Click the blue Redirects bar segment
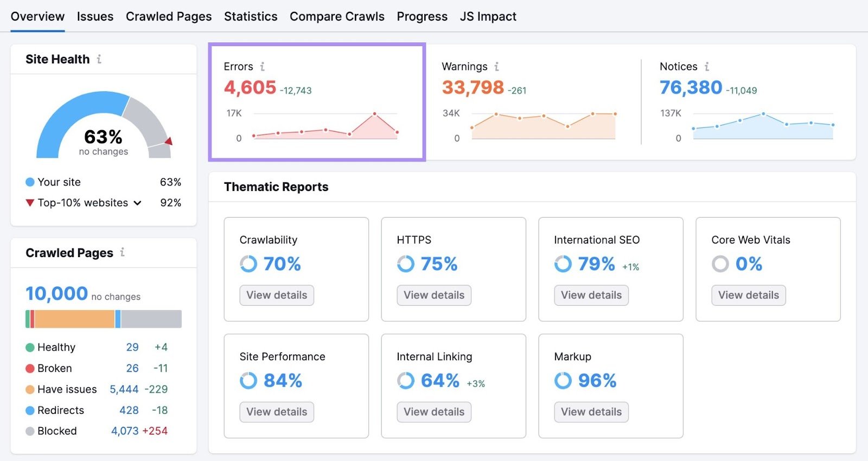Image resolution: width=868 pixels, height=461 pixels. pyautogui.click(x=118, y=319)
